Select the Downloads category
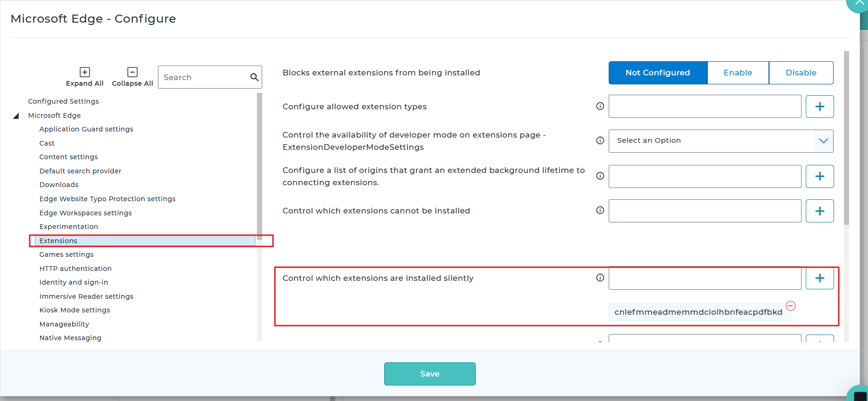Viewport: 868px width, 401px height. point(59,185)
